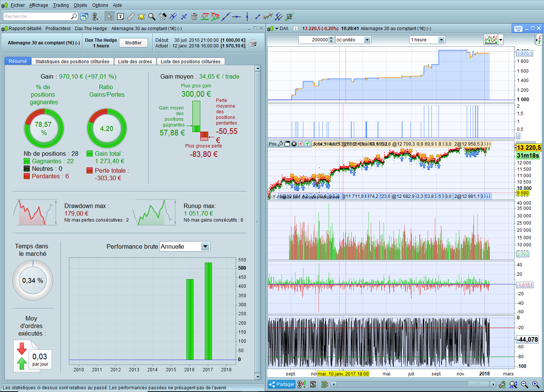
Task: Click the 13 220,5 current price label
Action: pos(529,147)
